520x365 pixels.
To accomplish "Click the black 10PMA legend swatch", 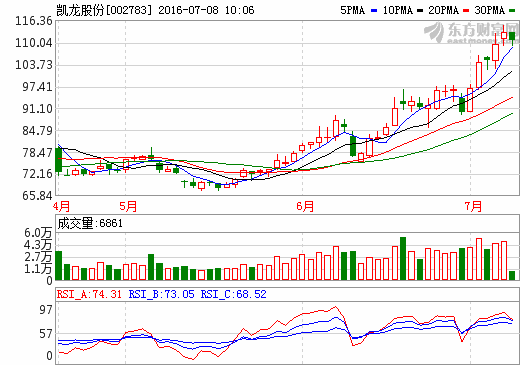I will tap(420, 11).
